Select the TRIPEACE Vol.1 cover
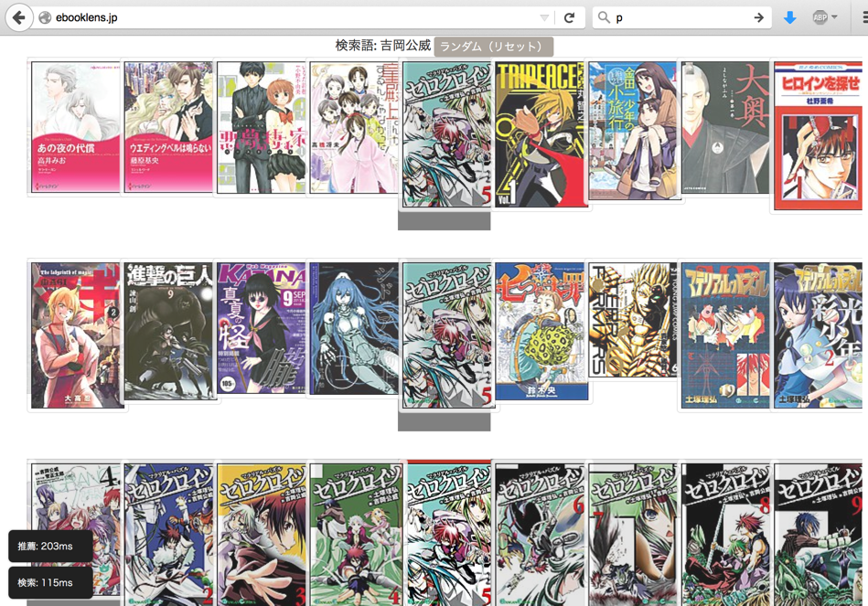This screenshot has width=868, height=606. [x=540, y=134]
